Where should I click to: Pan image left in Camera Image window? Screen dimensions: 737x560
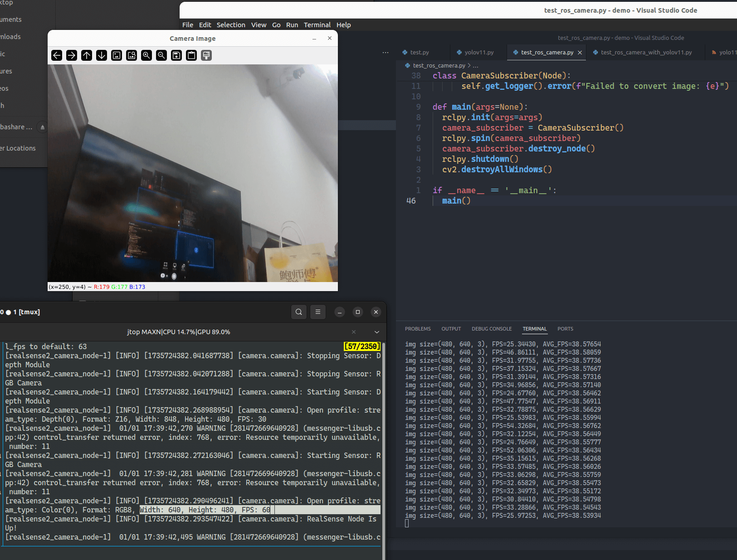click(x=57, y=55)
